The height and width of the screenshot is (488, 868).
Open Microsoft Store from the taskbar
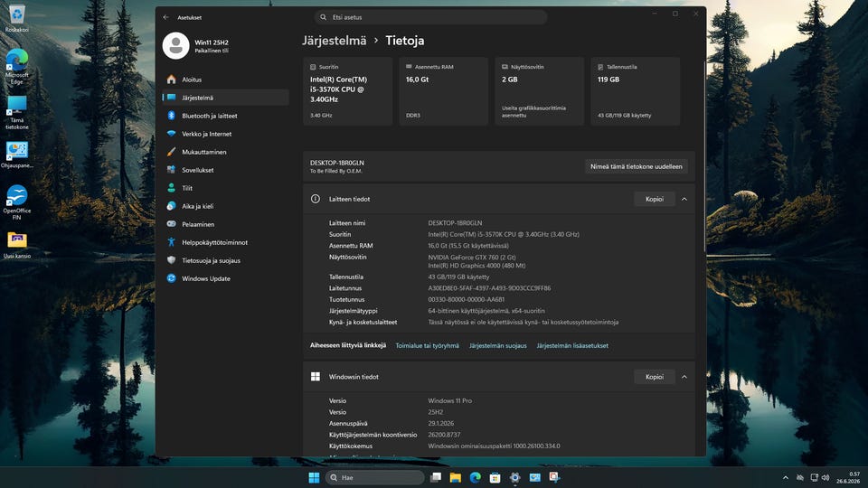[x=495, y=477]
